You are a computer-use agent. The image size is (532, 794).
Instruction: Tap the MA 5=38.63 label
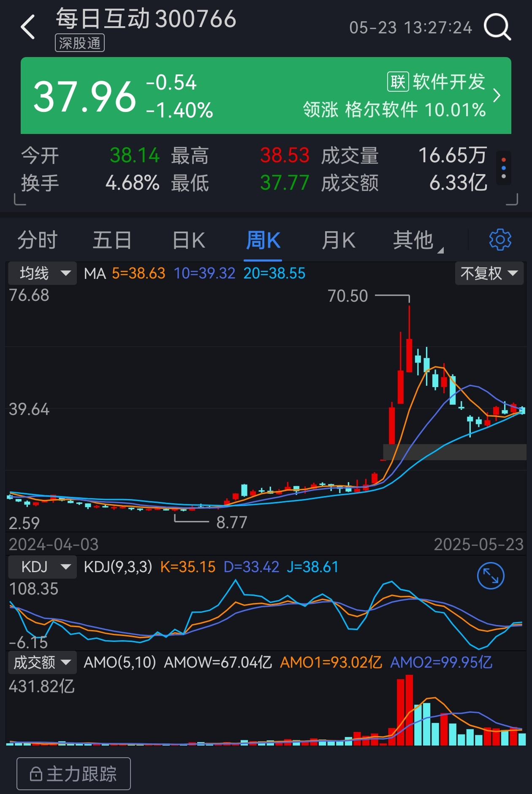click(138, 273)
